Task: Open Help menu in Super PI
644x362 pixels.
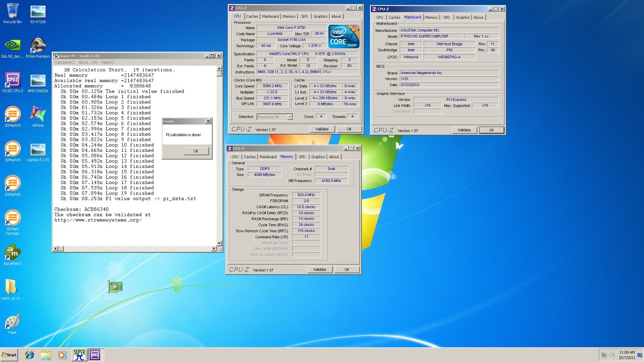Action: coord(107,62)
